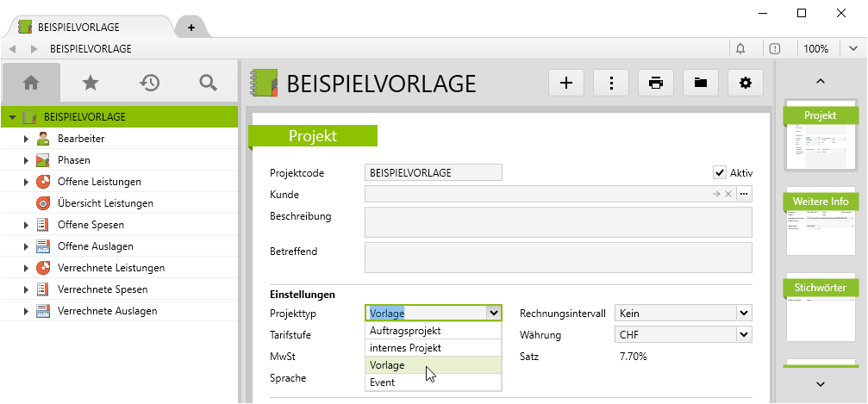868x404 pixels.
Task: Expand the Bearbeiter tree node
Action: (x=26, y=139)
